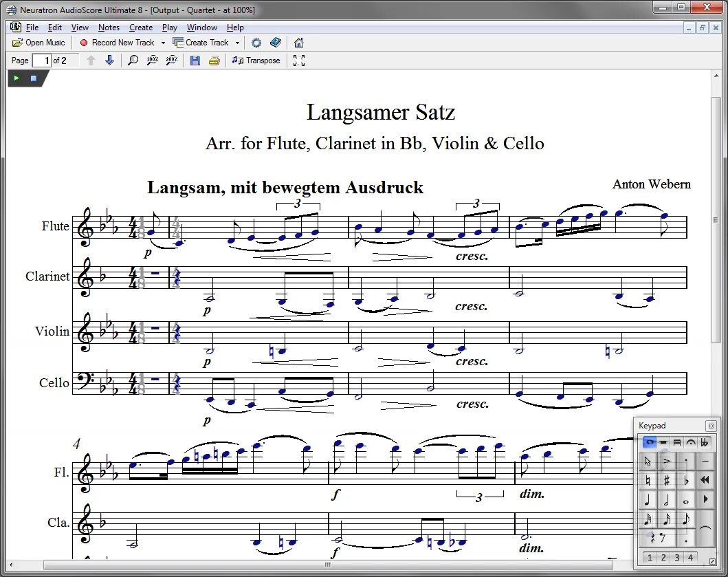Select the arrow pointer on the Keypad
The width and height of the screenshot is (728, 577).
pos(648,461)
